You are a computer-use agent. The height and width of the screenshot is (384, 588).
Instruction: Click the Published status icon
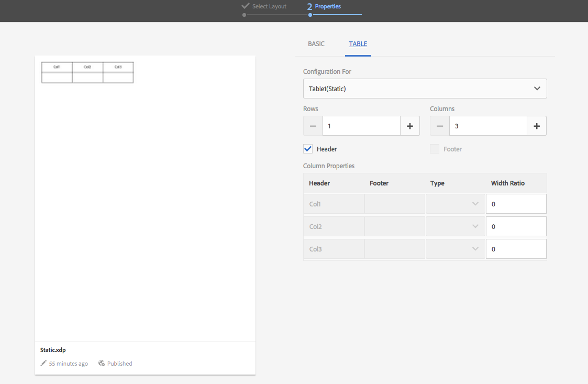click(x=101, y=363)
